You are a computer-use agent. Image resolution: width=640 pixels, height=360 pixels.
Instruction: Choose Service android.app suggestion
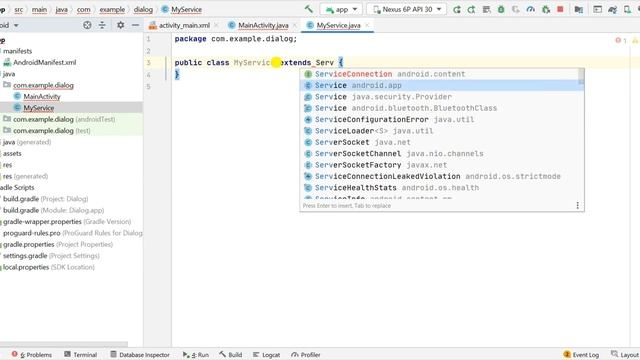tap(439, 85)
